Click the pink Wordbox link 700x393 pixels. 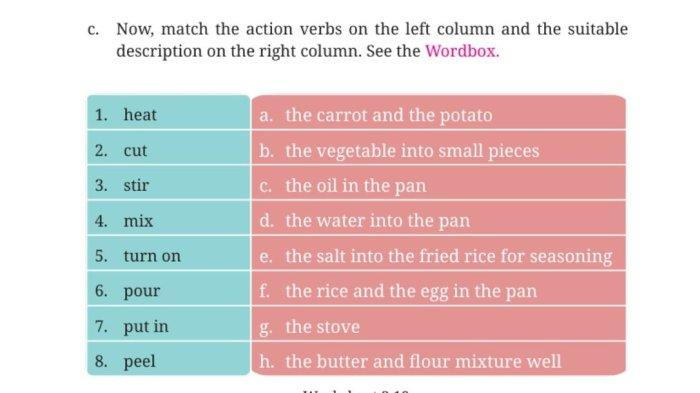(462, 51)
